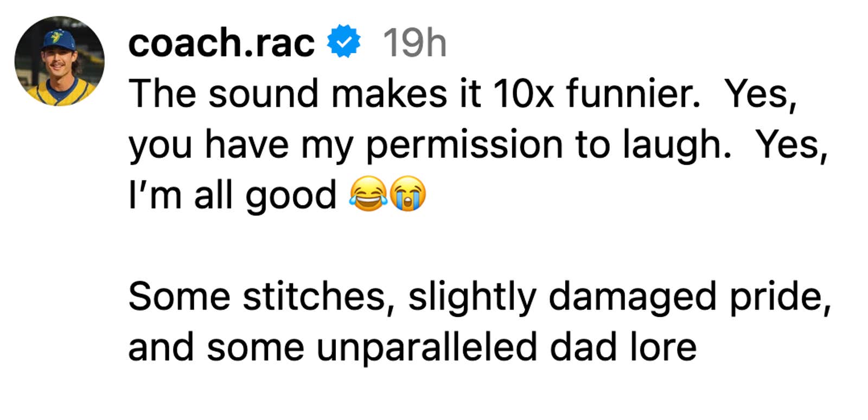The width and height of the screenshot is (868, 420).
Task: Open coach.rac's profile picture
Action: click(x=59, y=61)
